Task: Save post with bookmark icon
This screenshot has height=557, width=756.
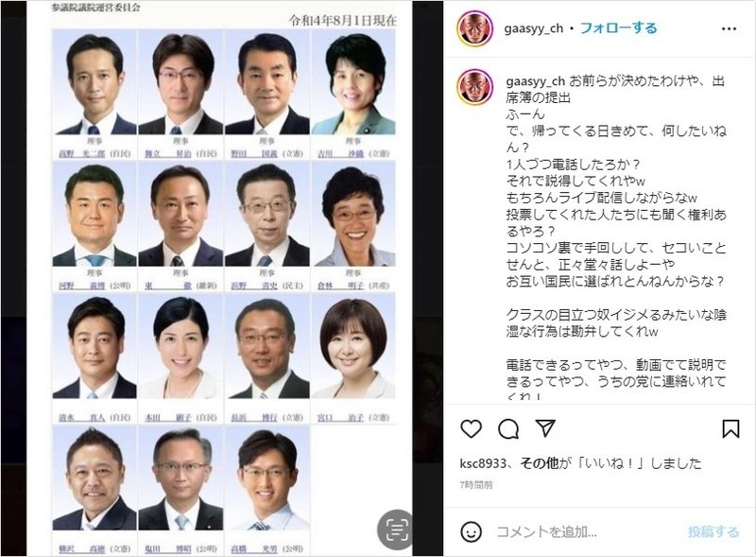Action: 730,428
